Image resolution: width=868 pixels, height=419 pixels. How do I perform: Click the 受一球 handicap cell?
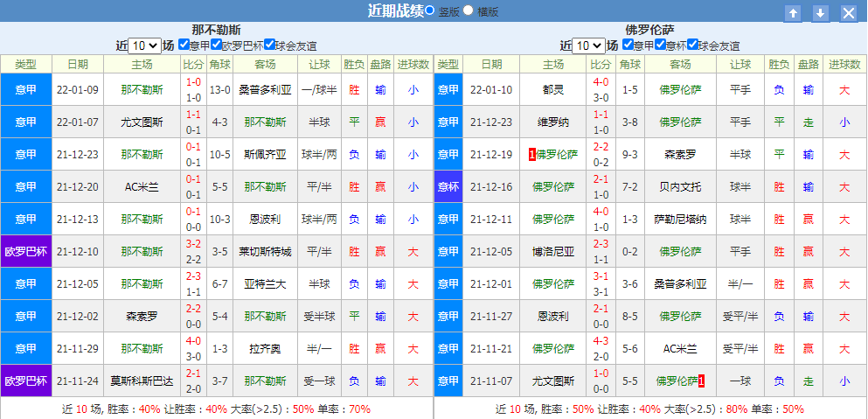[319, 381]
